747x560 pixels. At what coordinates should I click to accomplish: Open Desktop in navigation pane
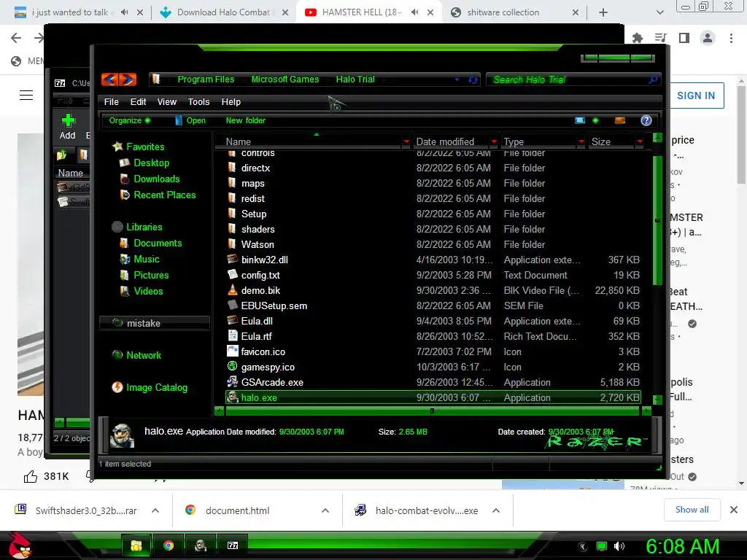[x=151, y=163]
